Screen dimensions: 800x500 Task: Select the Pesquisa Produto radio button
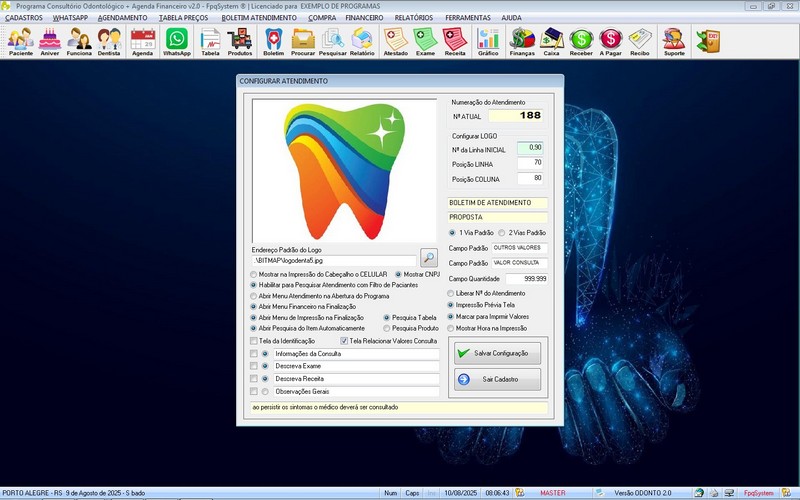386,328
